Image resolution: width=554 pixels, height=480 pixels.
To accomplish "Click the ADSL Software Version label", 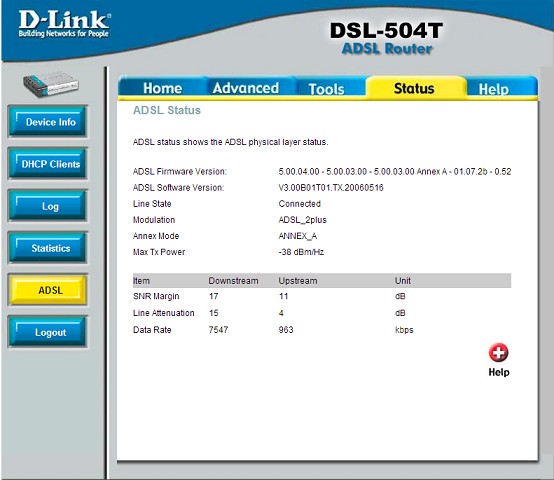I will [178, 188].
